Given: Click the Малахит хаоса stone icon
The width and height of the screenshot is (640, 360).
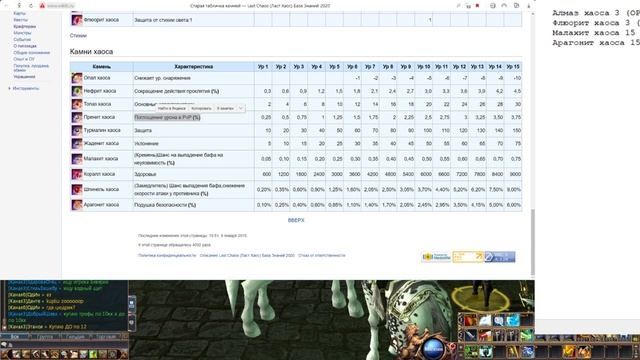Looking at the screenshot, I should click(x=77, y=159).
